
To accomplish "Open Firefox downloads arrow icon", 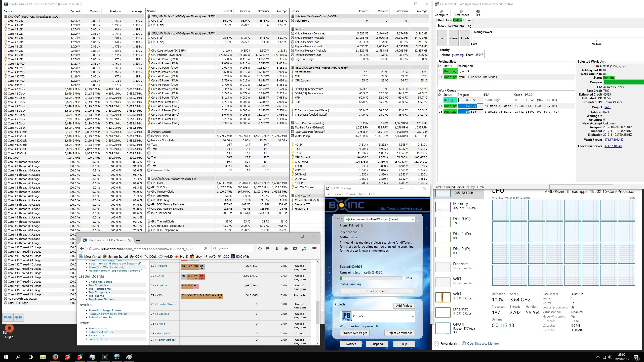I will [x=276, y=249].
